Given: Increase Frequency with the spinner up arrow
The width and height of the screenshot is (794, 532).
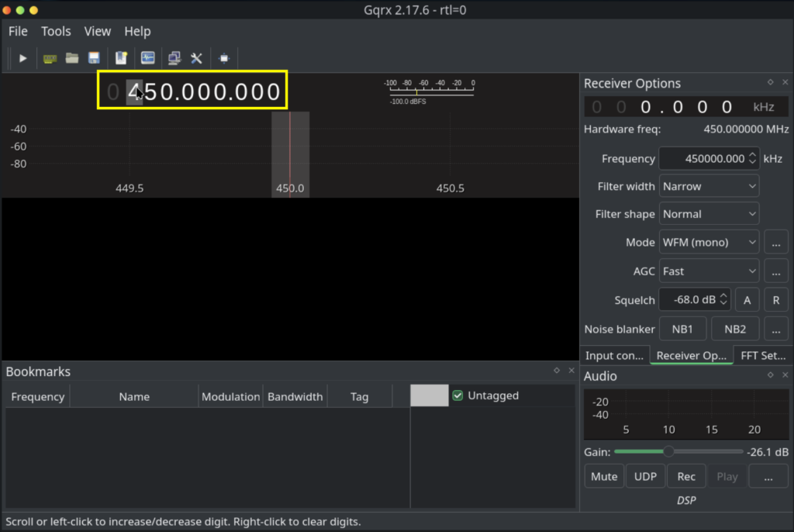Looking at the screenshot, I should [752, 154].
